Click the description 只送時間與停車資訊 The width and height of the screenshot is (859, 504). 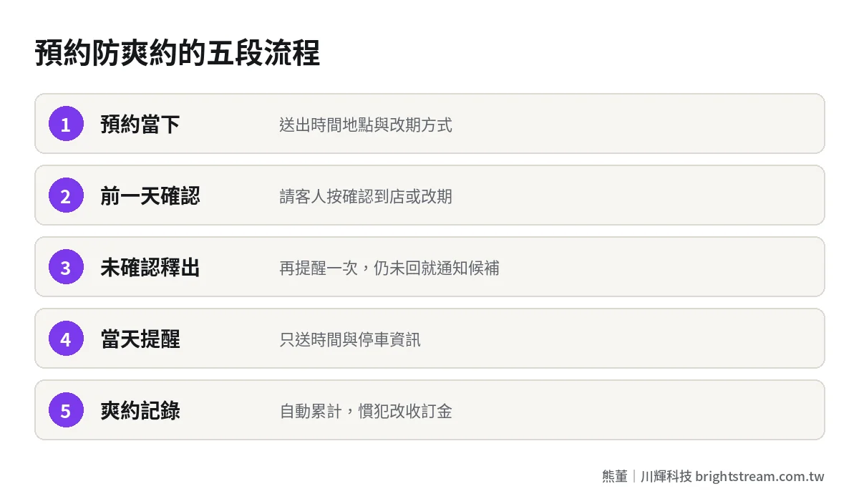[x=350, y=339]
